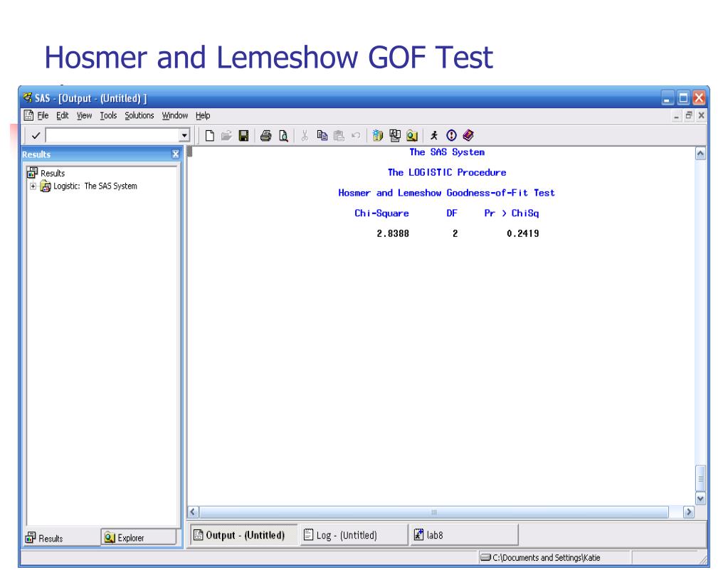The width and height of the screenshot is (728, 587).
Task: Click inside the command input box
Action: coord(112,135)
